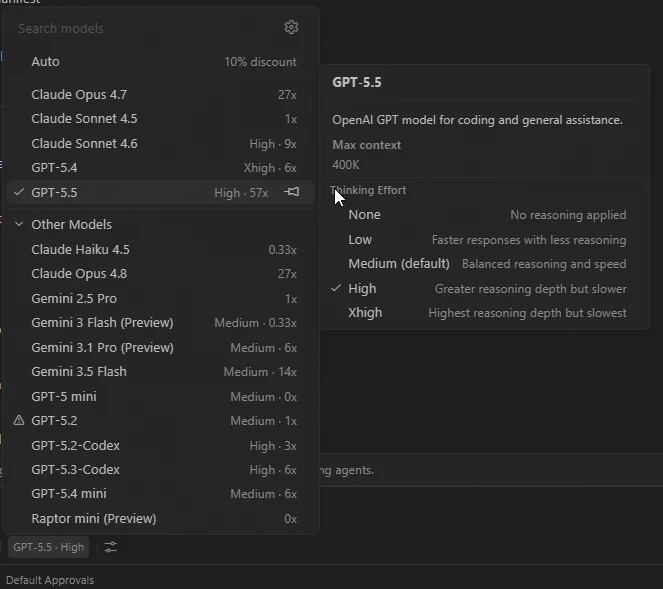
Task: Click the 'High · 57x' multiplier text
Action: point(241,193)
